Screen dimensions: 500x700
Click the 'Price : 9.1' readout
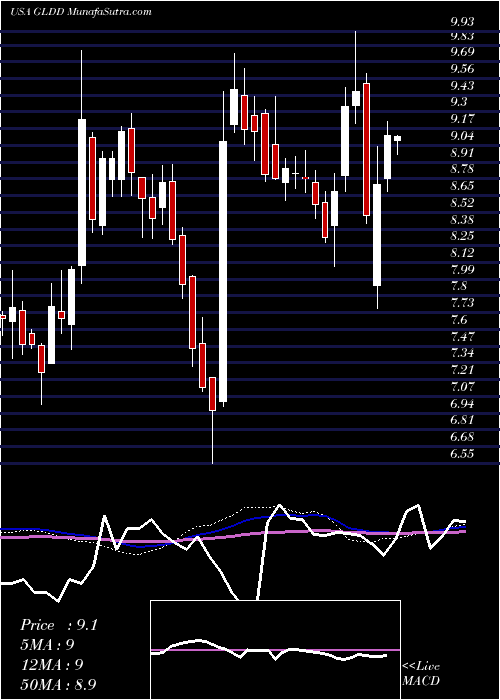coord(59,625)
